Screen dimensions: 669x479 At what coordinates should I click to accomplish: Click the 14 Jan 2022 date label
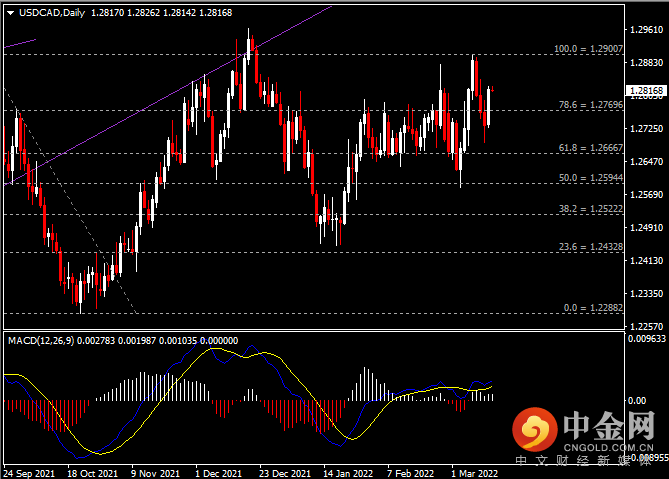pos(348,473)
